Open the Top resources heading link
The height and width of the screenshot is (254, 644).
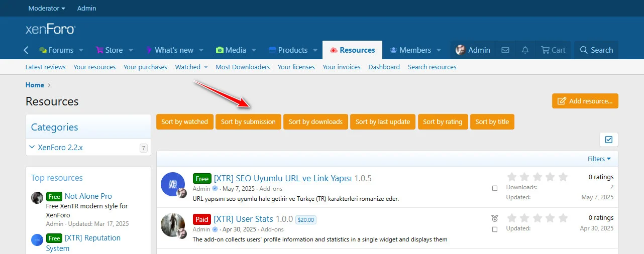(x=57, y=178)
